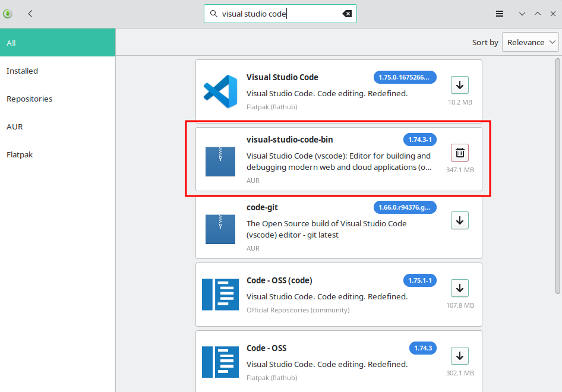Click the AUR label under code-git
Image resolution: width=562 pixels, height=392 pixels.
coord(252,248)
